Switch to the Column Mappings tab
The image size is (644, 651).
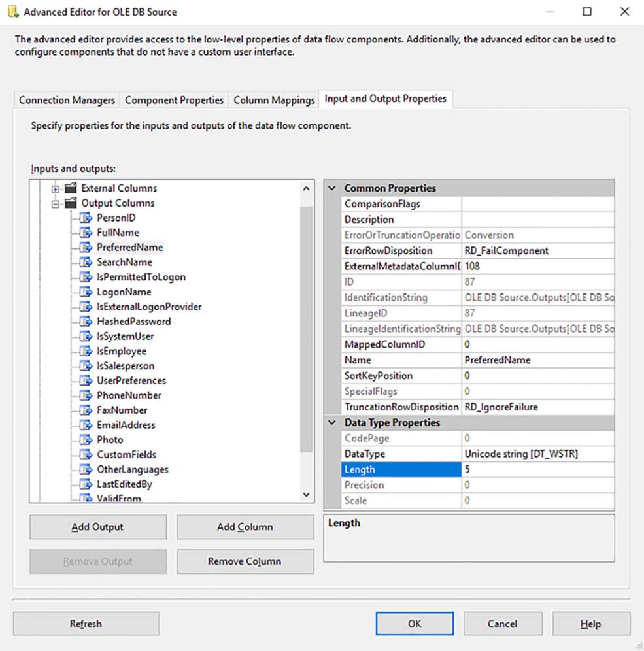tap(273, 100)
